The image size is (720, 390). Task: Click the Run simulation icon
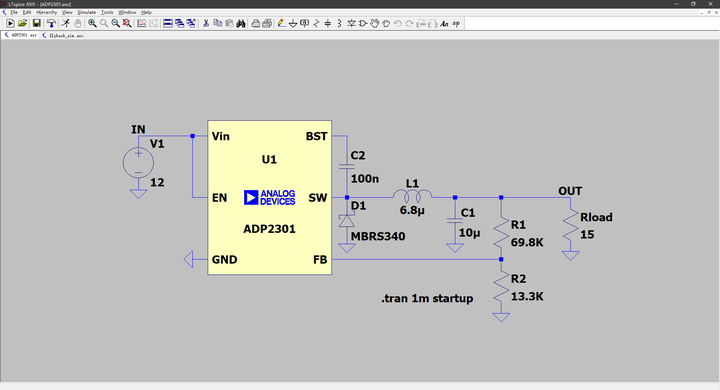coord(10,23)
